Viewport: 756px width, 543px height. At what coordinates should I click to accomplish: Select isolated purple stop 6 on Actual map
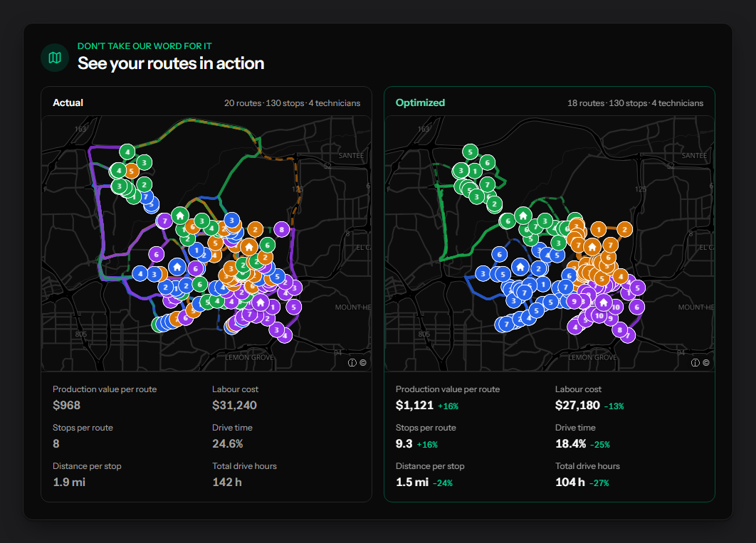point(156,254)
